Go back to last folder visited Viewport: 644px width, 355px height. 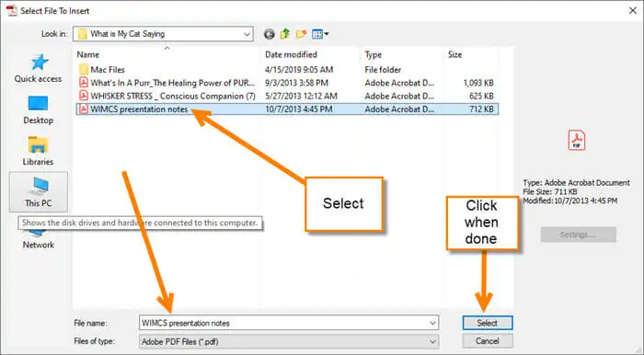269,34
